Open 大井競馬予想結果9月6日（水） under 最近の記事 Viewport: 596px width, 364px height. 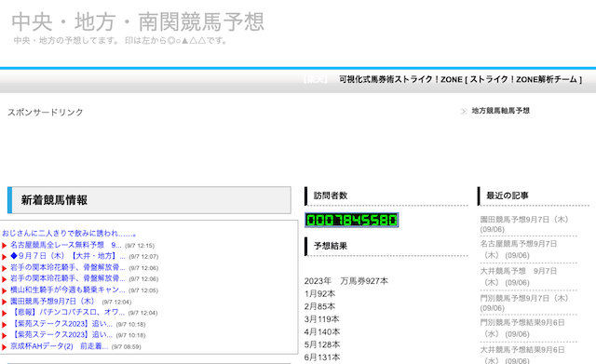point(522,355)
